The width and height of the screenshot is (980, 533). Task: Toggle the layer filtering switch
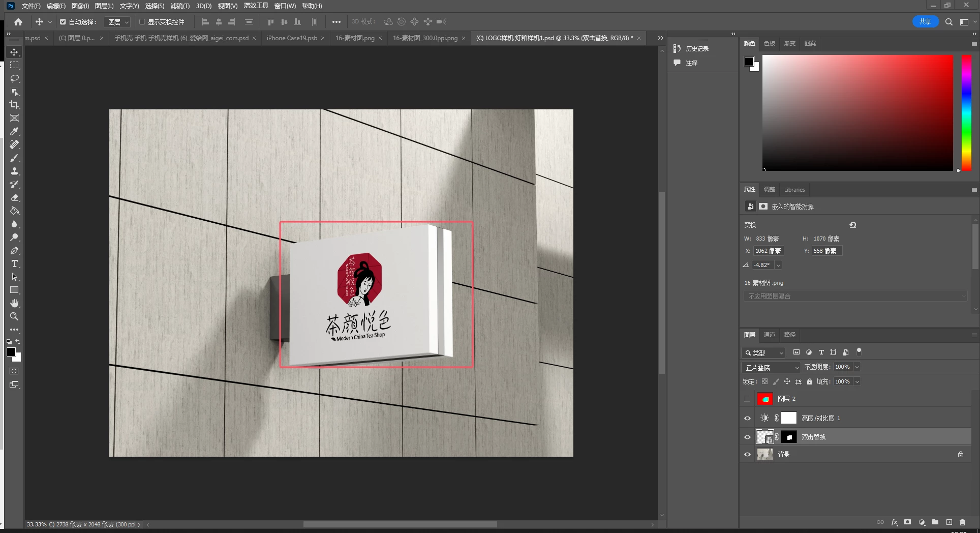click(859, 351)
